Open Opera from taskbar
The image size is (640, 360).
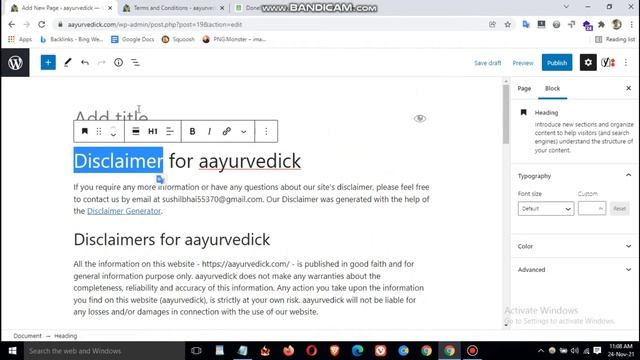(311, 351)
